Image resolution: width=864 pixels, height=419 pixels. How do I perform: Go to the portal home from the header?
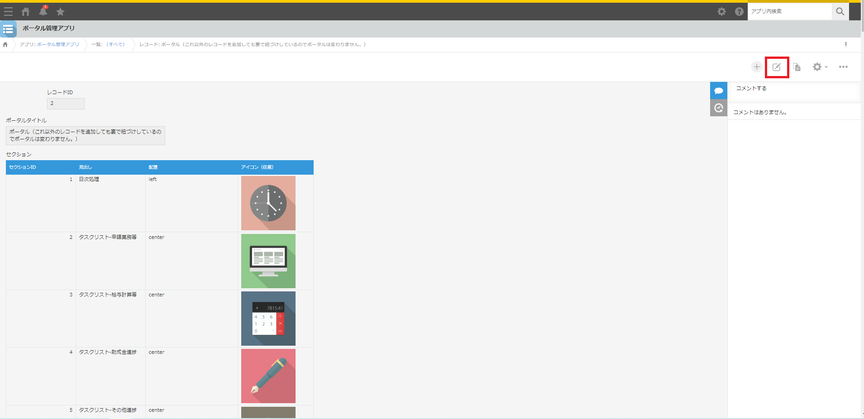coord(25,12)
